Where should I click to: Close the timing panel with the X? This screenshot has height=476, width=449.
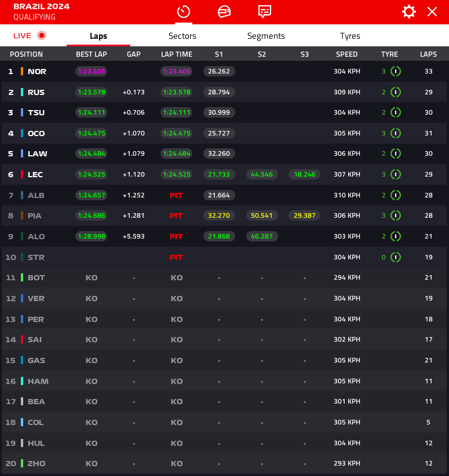point(432,12)
